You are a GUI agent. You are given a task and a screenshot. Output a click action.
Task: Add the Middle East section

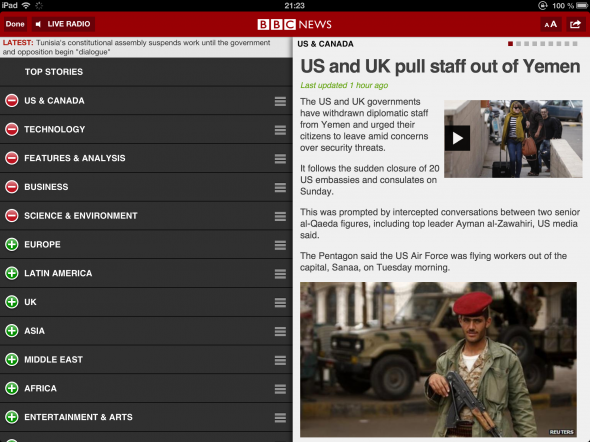pyautogui.click(x=12, y=359)
